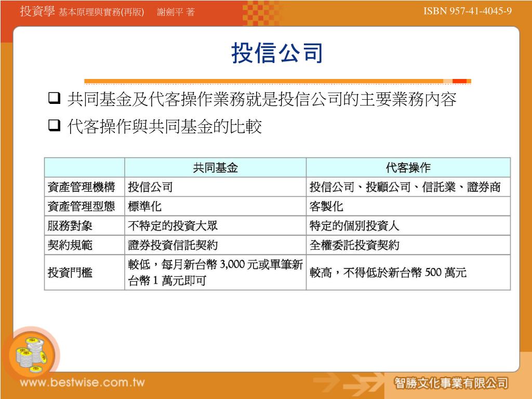This screenshot has height=399, width=532.
Task: Click the publisher name 智勝文化事業有限公司
Action: pos(451,383)
